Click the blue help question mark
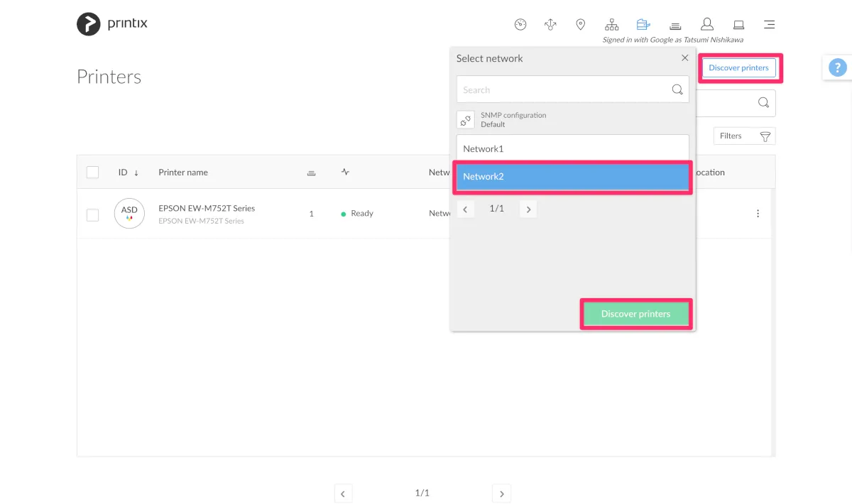Image resolution: width=852 pixels, height=504 pixels. [838, 68]
